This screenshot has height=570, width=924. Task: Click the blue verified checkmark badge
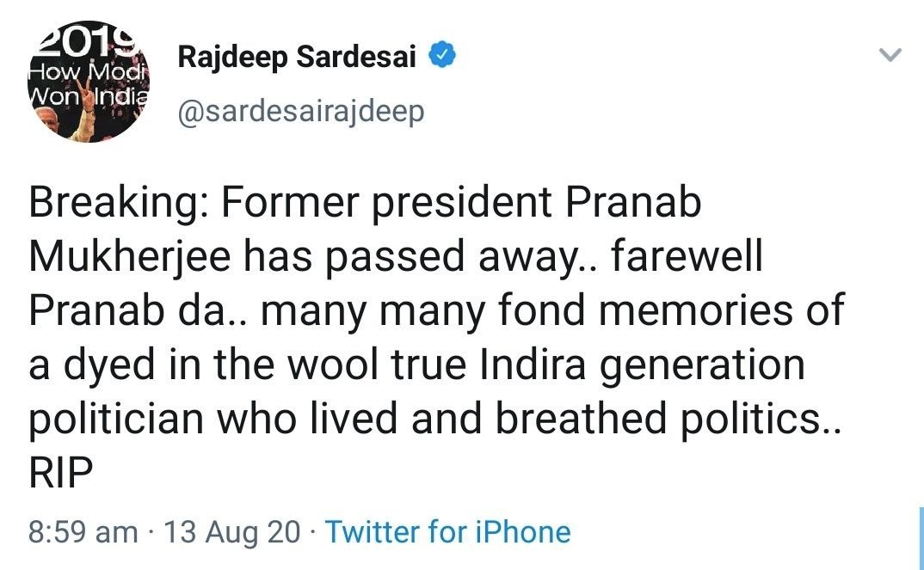(442, 58)
